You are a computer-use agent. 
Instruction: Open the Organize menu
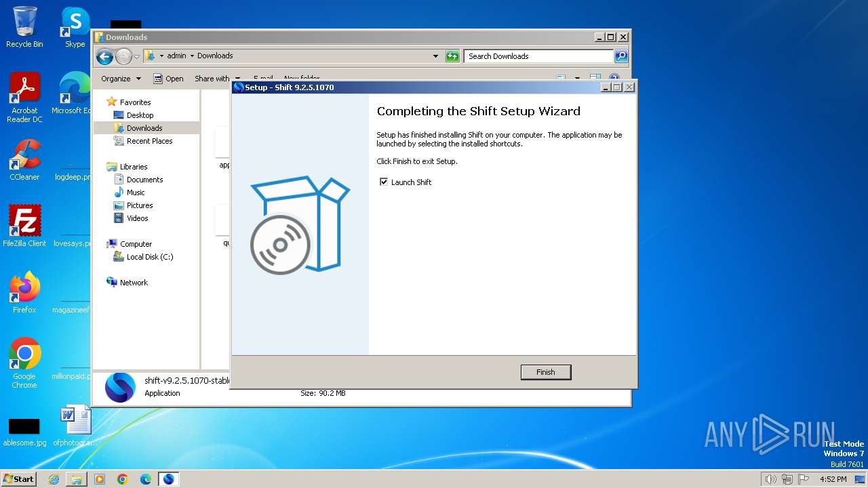click(x=121, y=79)
